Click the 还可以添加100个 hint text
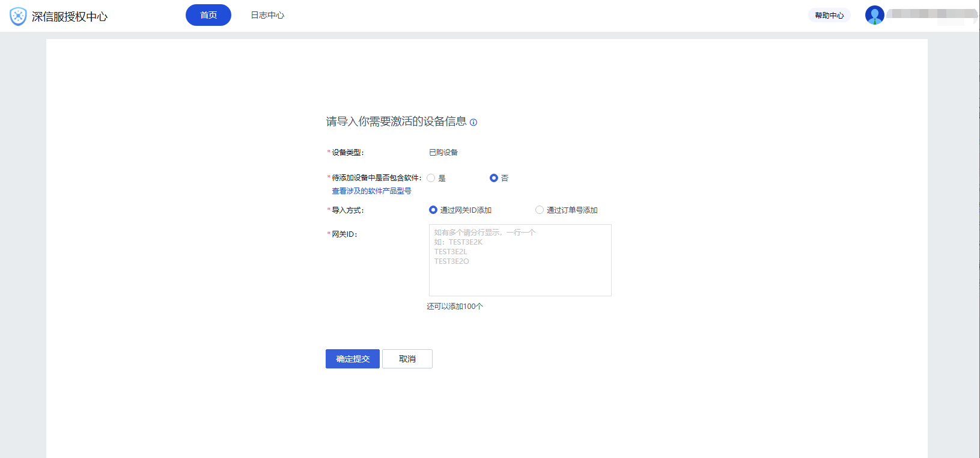Image resolution: width=980 pixels, height=458 pixels. 455,307
